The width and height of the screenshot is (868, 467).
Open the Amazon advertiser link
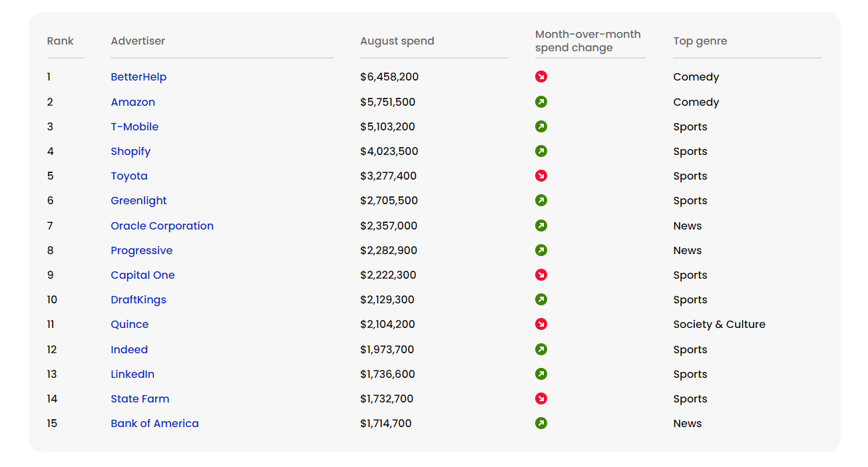pos(133,102)
